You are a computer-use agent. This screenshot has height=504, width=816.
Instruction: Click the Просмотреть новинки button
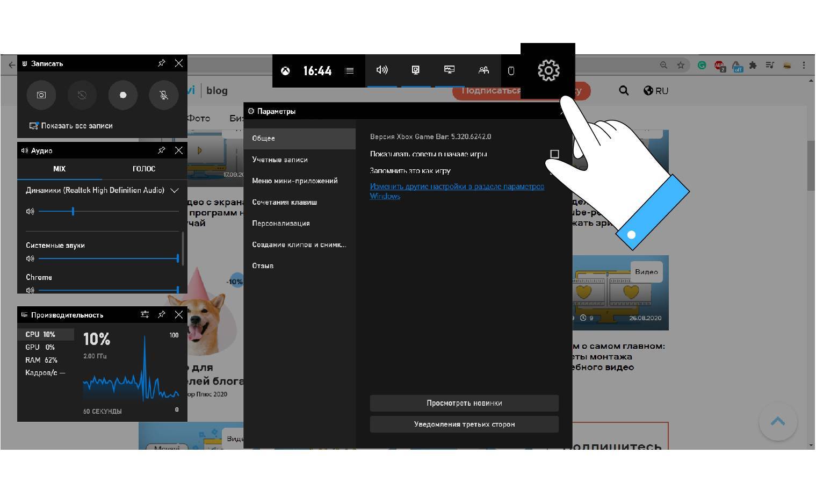point(464,403)
